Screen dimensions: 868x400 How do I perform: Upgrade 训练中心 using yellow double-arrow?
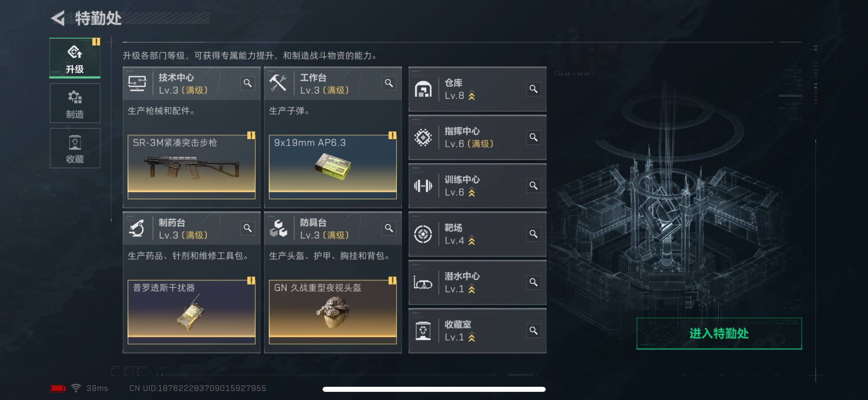[x=471, y=192]
